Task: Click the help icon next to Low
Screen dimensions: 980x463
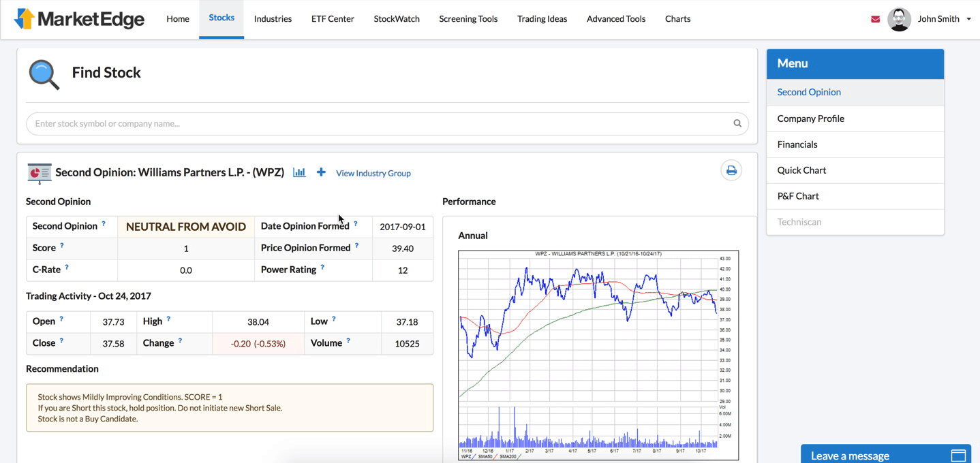Action: [x=334, y=319]
